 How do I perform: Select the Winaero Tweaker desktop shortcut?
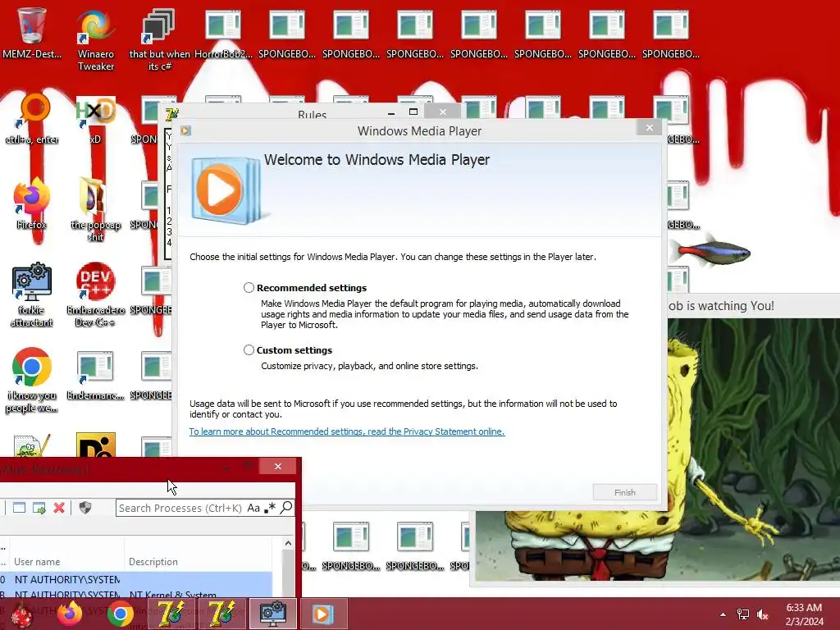[96, 39]
